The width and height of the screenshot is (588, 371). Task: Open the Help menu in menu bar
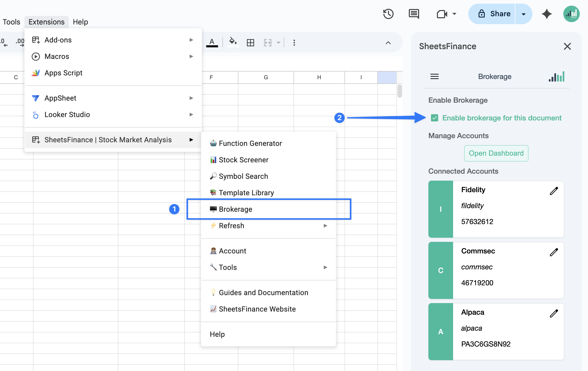coord(80,22)
